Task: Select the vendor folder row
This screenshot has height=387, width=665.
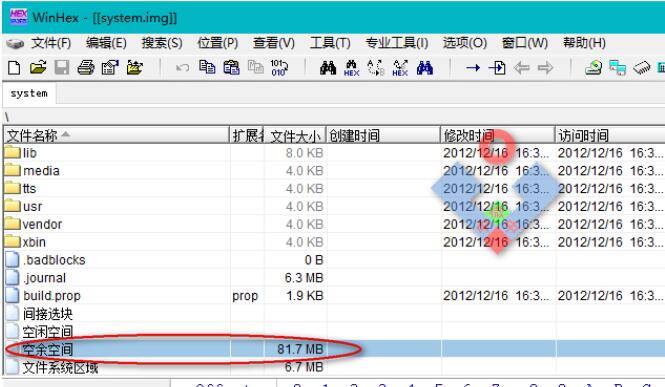Action: coord(334,224)
